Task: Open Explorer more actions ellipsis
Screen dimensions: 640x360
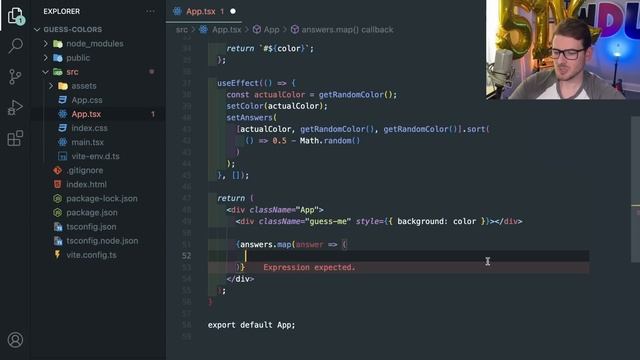Action: click(x=150, y=11)
